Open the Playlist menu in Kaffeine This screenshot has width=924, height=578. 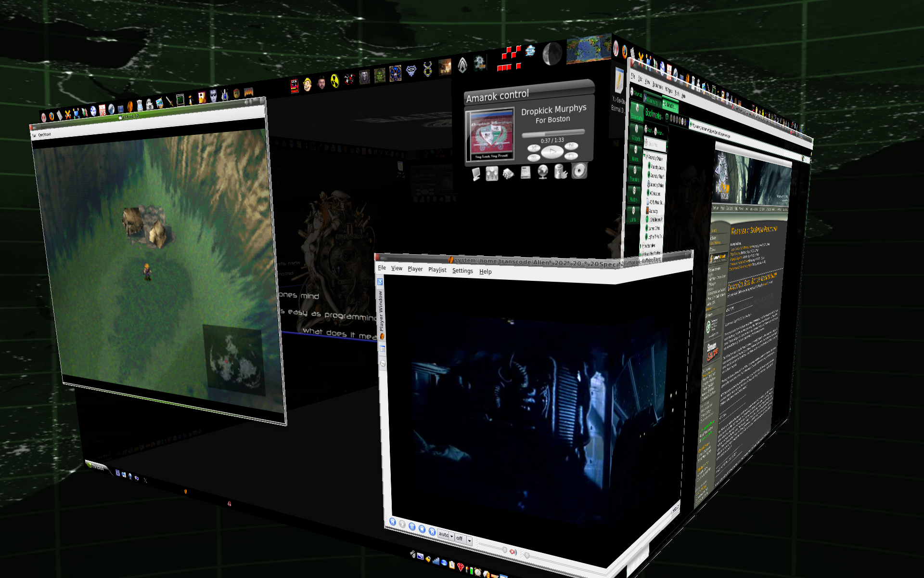437,270
